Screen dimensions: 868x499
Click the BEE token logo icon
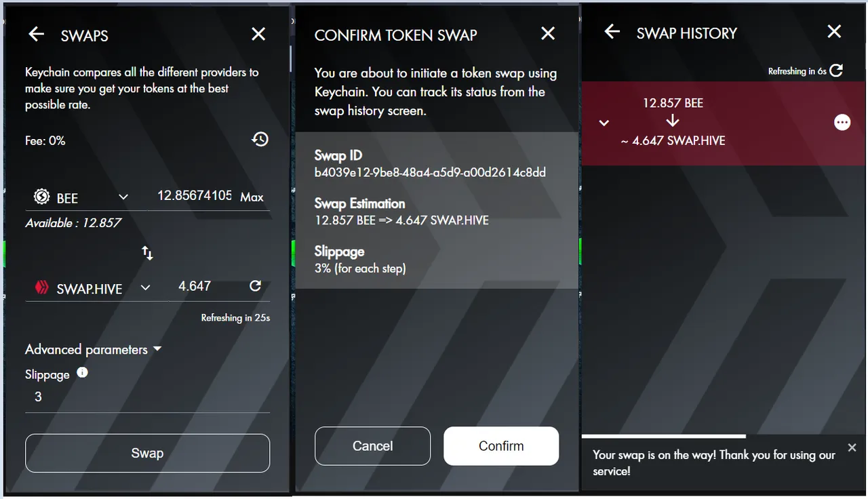(x=41, y=197)
